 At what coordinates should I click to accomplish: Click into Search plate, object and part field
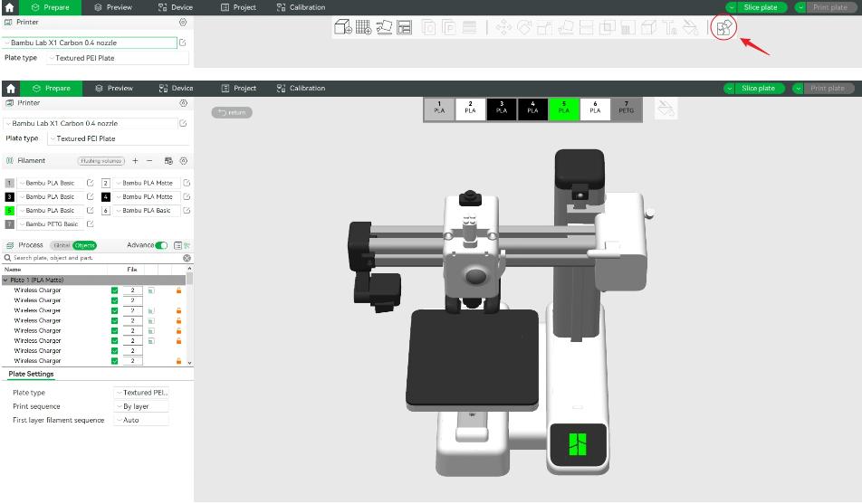[x=96, y=258]
